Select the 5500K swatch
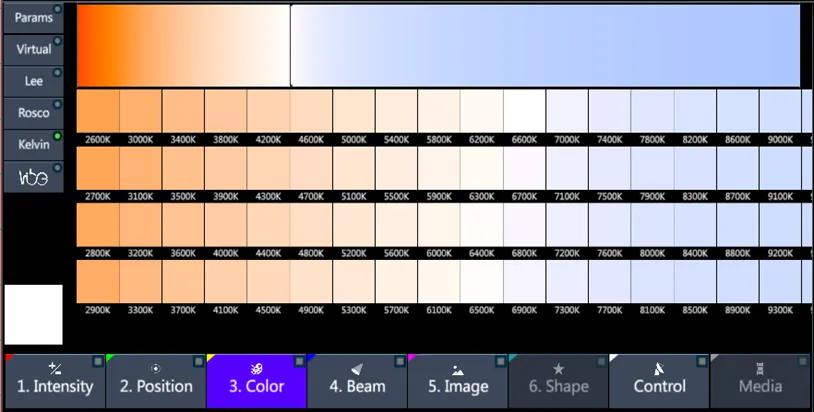Image resolution: width=814 pixels, height=412 pixels. click(x=396, y=168)
